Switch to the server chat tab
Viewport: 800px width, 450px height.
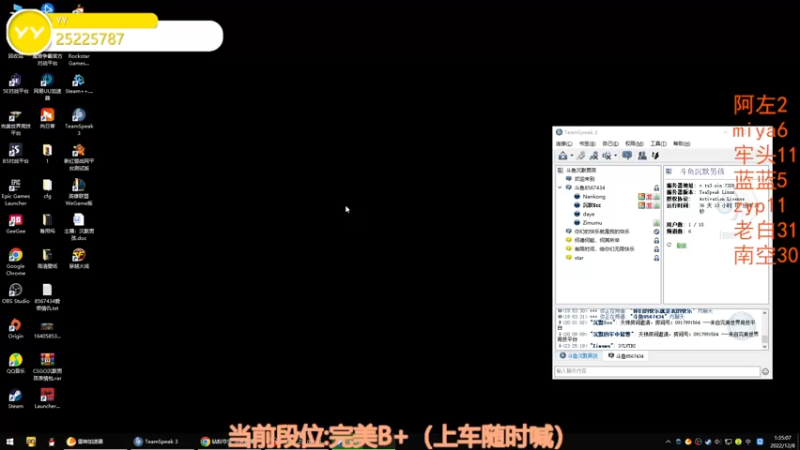tap(579, 356)
